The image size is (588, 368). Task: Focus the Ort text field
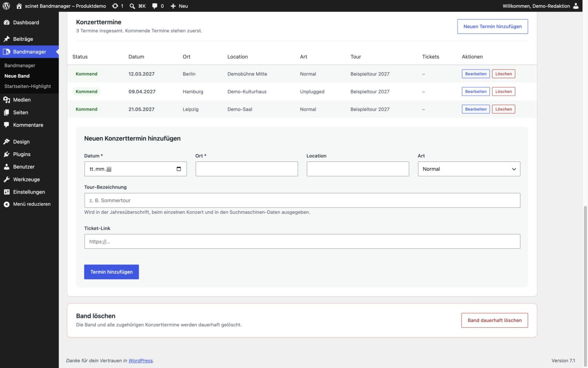point(247,169)
